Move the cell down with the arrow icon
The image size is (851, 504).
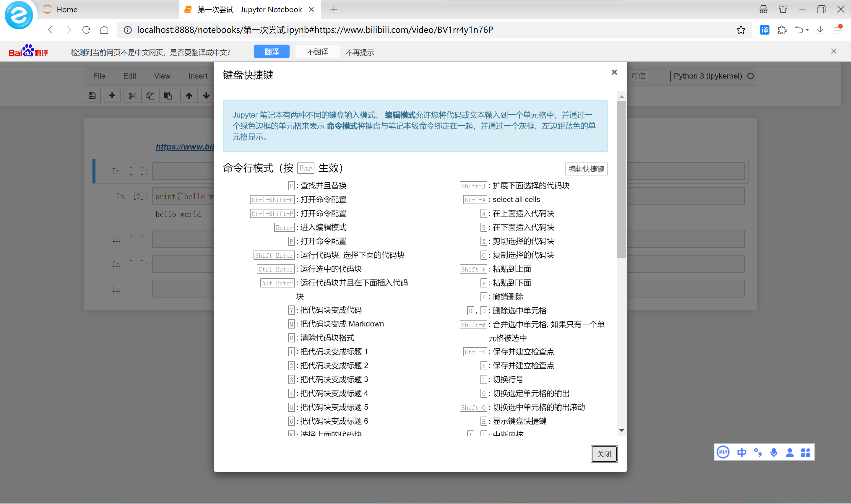point(206,96)
